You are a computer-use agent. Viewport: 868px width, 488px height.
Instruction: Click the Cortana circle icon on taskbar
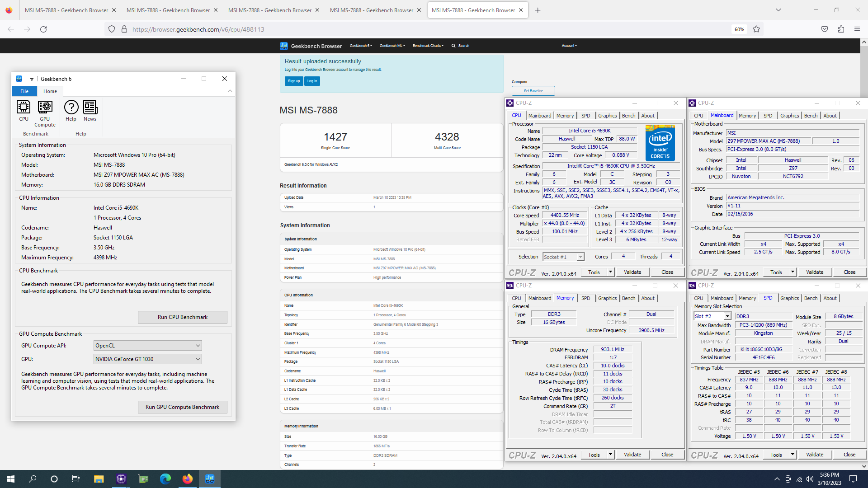[x=54, y=479]
